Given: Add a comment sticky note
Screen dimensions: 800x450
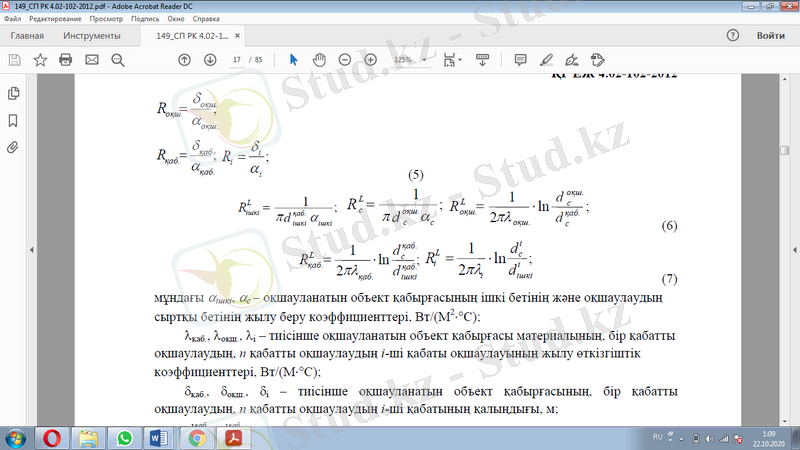Looking at the screenshot, I should point(520,60).
